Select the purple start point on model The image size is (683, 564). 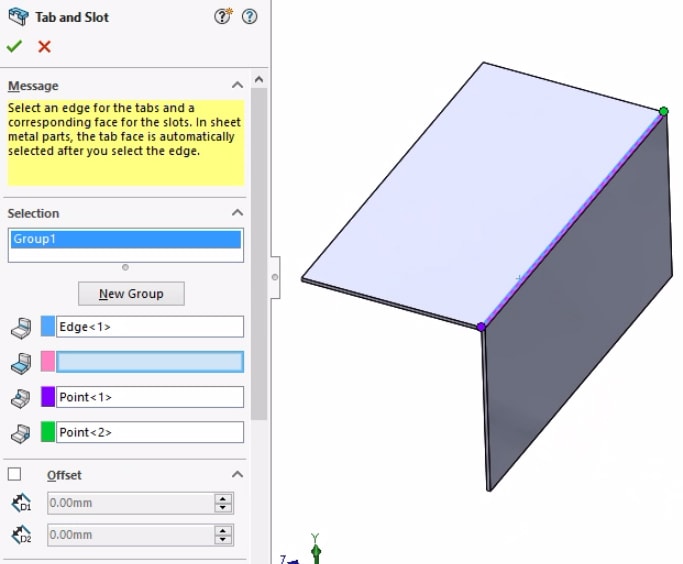481,327
